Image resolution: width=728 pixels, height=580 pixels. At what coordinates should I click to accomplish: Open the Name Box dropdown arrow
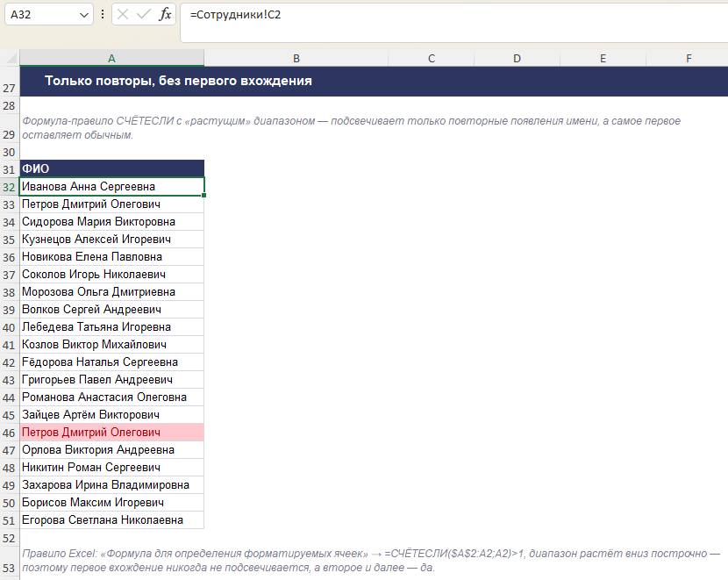click(84, 15)
